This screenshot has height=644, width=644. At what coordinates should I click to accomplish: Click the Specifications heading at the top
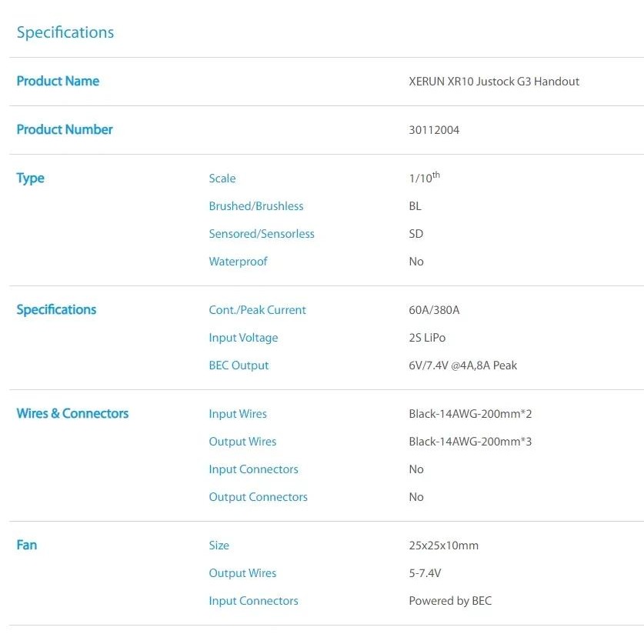tap(65, 32)
